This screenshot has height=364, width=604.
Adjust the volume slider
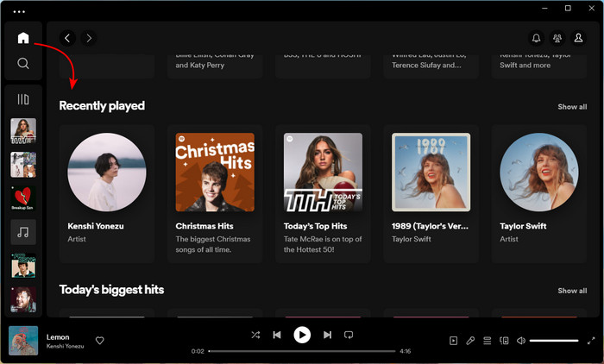click(x=554, y=341)
